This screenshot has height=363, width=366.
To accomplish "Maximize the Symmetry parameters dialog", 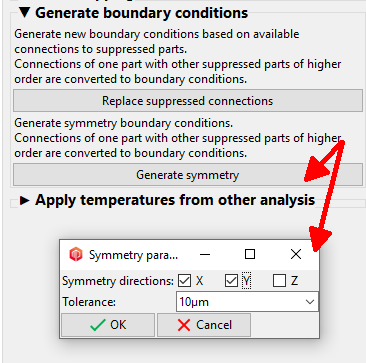I will pyautogui.click(x=250, y=254).
